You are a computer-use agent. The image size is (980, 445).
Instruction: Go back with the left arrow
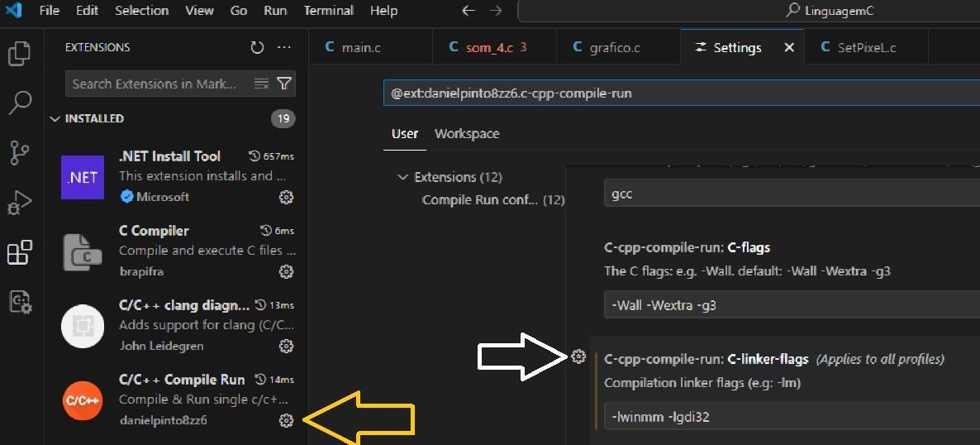469,11
